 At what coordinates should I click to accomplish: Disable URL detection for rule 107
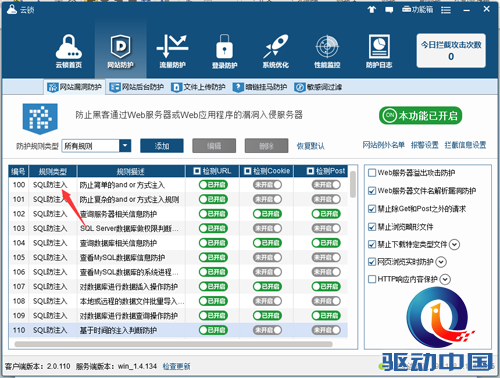[213, 286]
